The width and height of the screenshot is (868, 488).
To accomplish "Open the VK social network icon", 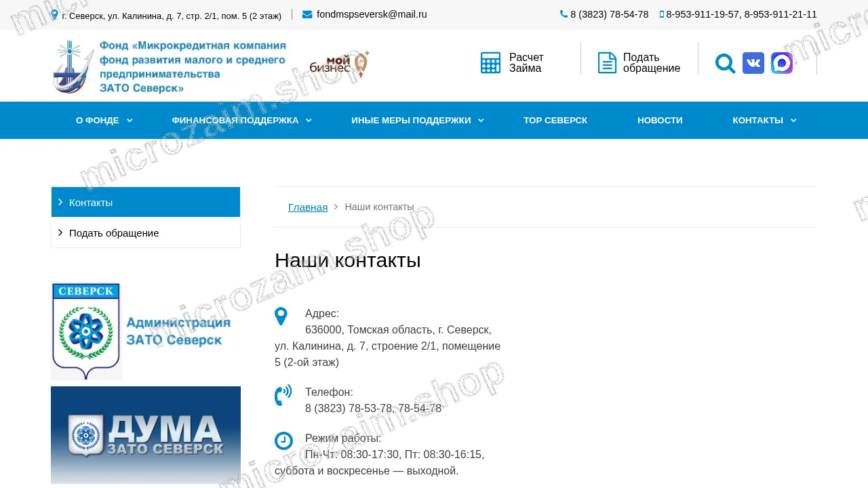I will coord(753,63).
